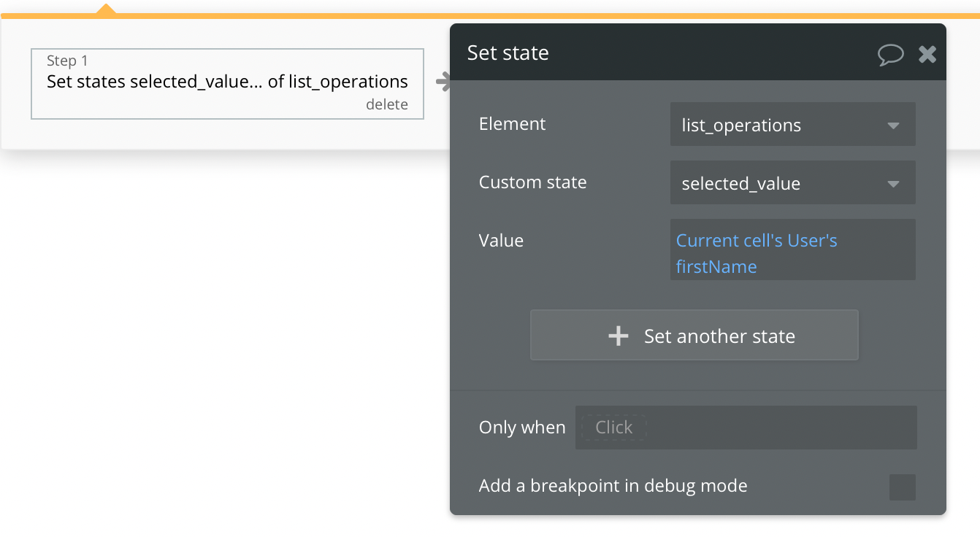Click the Step 1 label text
Screen dimensions: 980x537
pos(67,61)
